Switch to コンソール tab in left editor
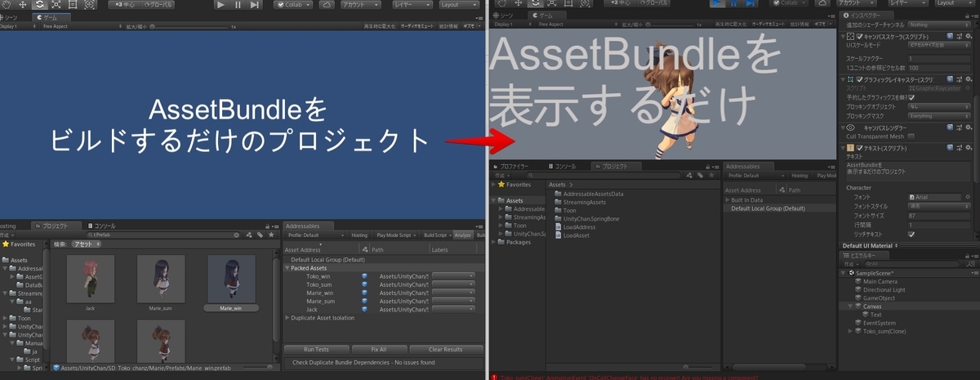The width and height of the screenshot is (980, 380). click(x=101, y=226)
